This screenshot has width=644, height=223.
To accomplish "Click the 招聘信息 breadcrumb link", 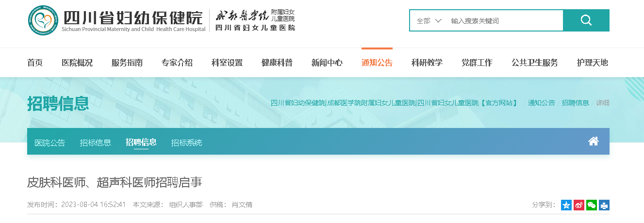I will click(575, 103).
